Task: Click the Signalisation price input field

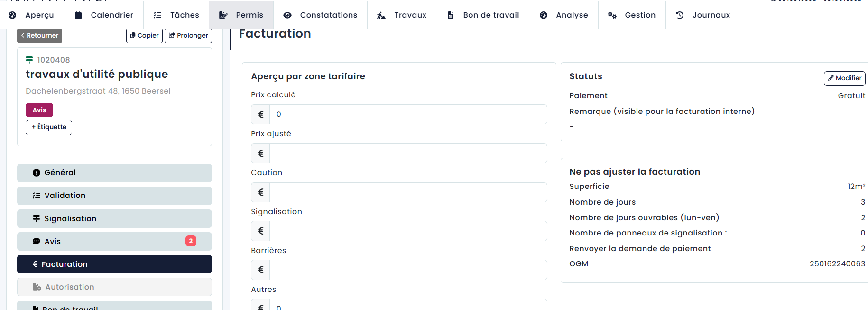Action: [x=408, y=231]
